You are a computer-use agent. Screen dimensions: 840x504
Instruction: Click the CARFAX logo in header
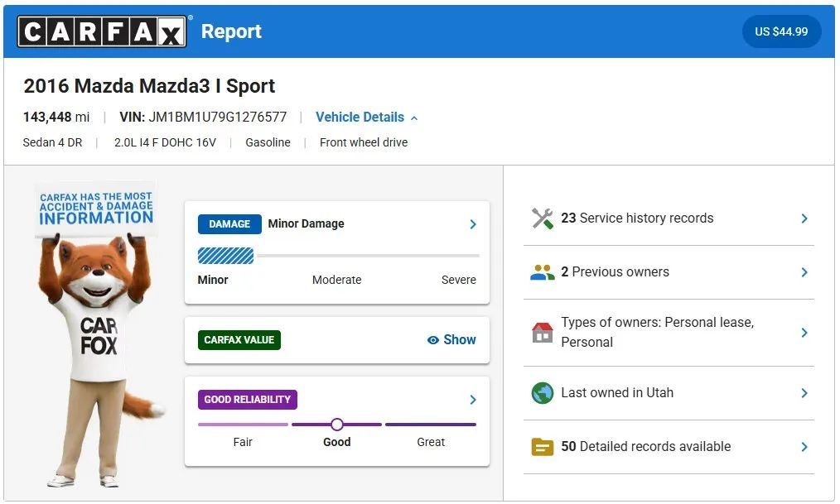click(103, 31)
